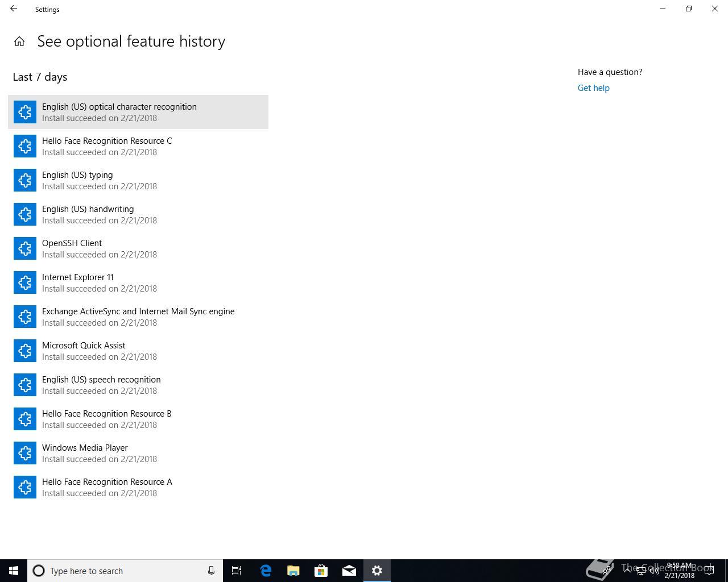This screenshot has height=582, width=728.
Task: Click the taskbar clock and date
Action: [x=680, y=571]
